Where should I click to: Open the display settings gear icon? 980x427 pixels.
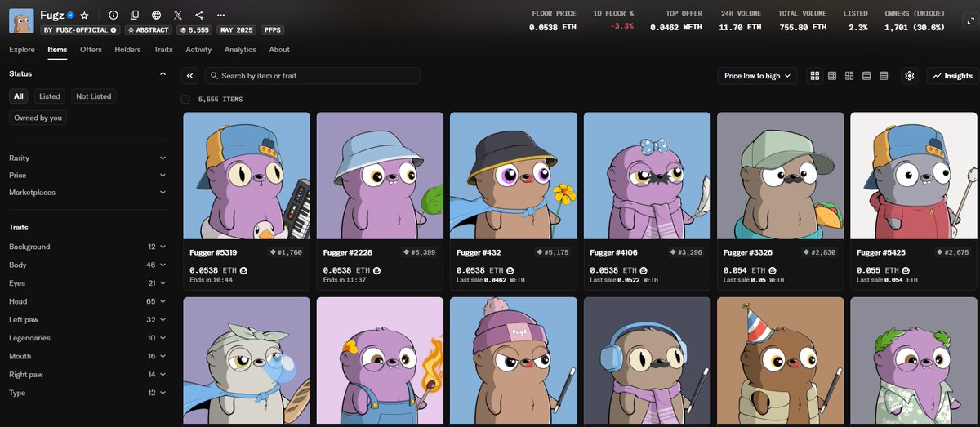tap(910, 76)
